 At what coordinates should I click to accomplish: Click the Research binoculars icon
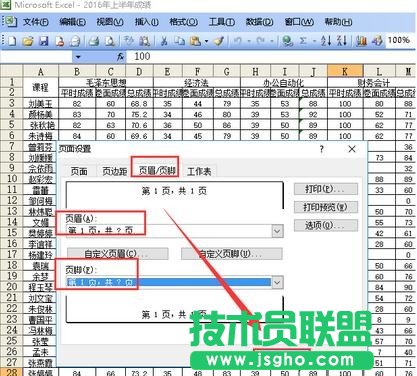[x=144, y=41]
